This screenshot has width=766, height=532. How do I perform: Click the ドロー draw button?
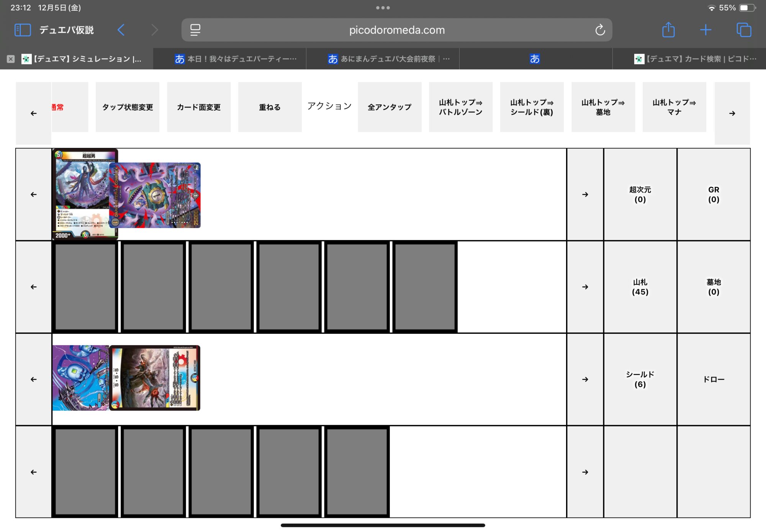click(x=714, y=379)
